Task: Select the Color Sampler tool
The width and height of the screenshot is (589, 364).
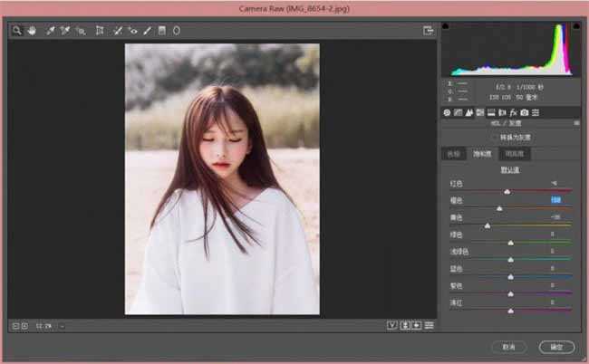Action: [65, 31]
